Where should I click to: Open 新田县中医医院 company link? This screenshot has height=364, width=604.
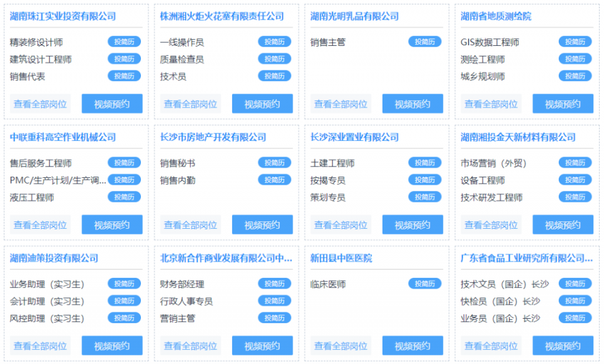coord(341,258)
